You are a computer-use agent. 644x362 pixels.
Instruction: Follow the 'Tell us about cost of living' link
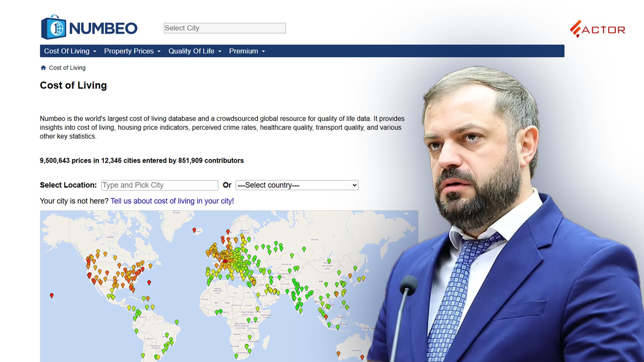point(172,201)
